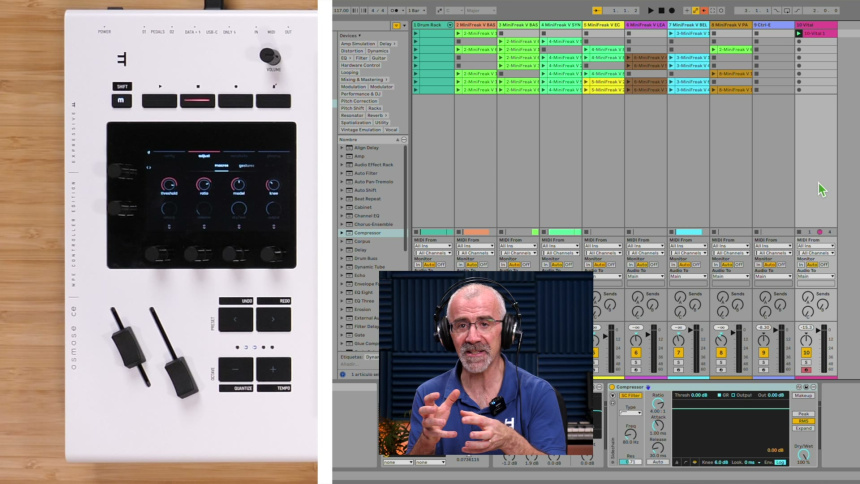Start playback with the transport Play button
The width and height of the screenshot is (860, 484).
(650, 10)
